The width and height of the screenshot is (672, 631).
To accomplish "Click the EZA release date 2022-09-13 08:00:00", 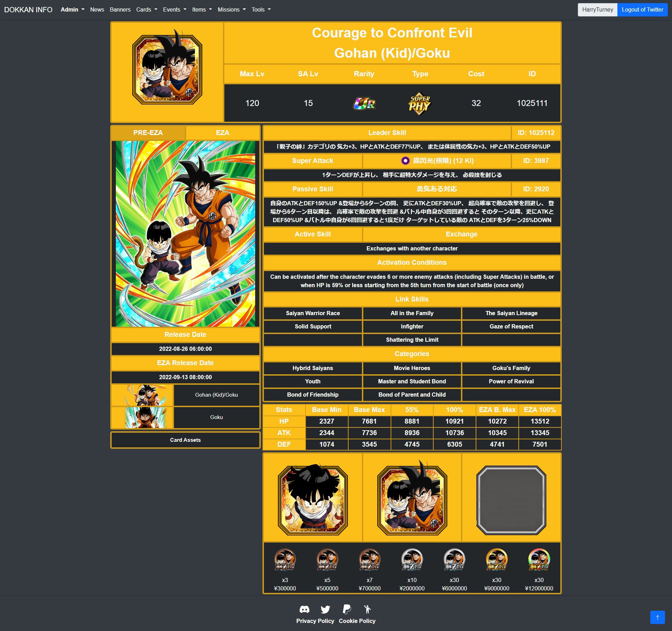I will coord(185,377).
